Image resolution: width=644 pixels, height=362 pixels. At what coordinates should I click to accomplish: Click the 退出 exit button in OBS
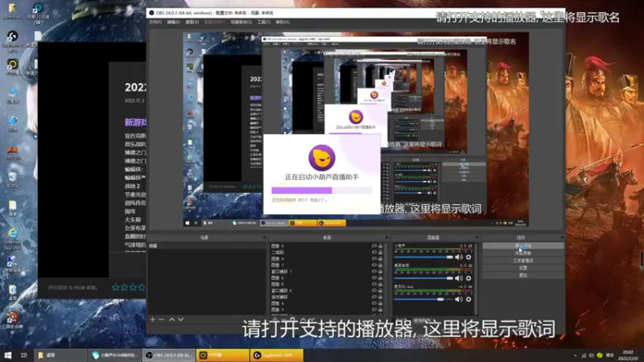pyautogui.click(x=522, y=275)
